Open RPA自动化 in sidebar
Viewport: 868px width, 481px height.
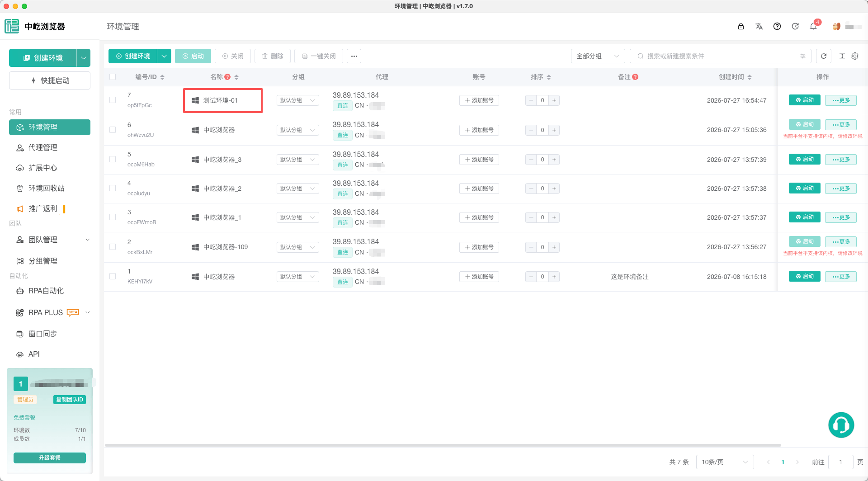tap(50, 291)
